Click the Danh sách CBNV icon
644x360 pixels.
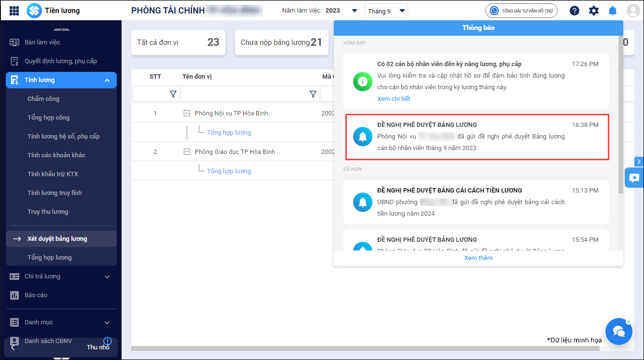14,341
